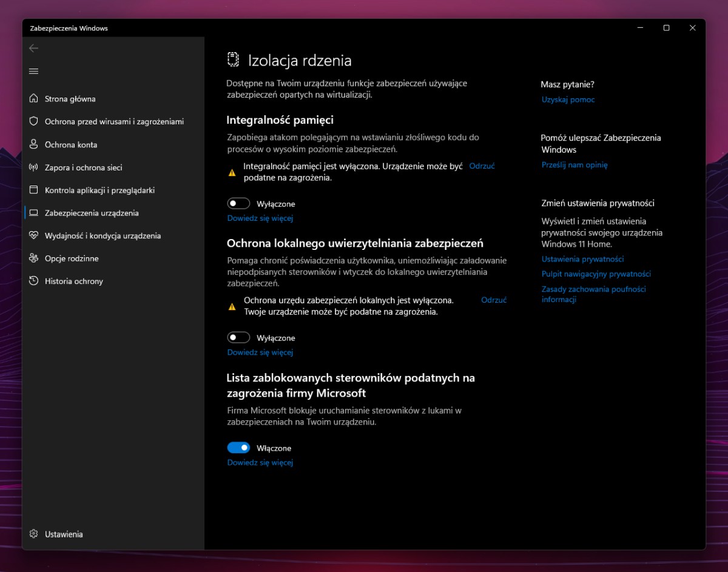Select Kontrola aplikacji i przeglądarki icon
The height and width of the screenshot is (572, 728).
tap(33, 190)
